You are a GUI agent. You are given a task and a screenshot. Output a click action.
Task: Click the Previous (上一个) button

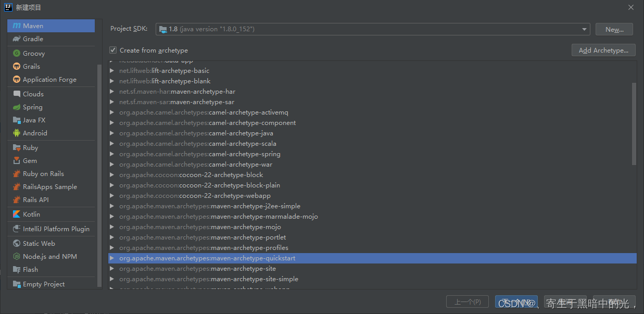coord(468,302)
